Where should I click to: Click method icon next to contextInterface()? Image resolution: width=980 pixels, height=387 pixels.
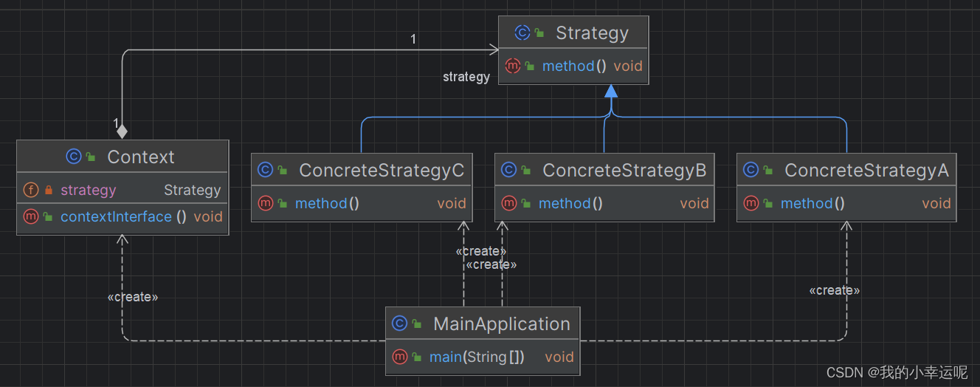(x=31, y=216)
